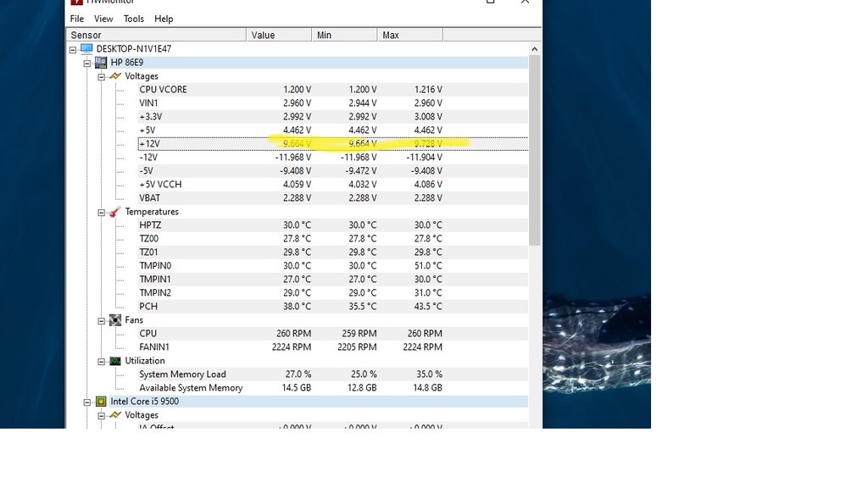Viewport: 868px width, 488px height.
Task: Select the +5V voltage row
Action: pyautogui.click(x=332, y=130)
